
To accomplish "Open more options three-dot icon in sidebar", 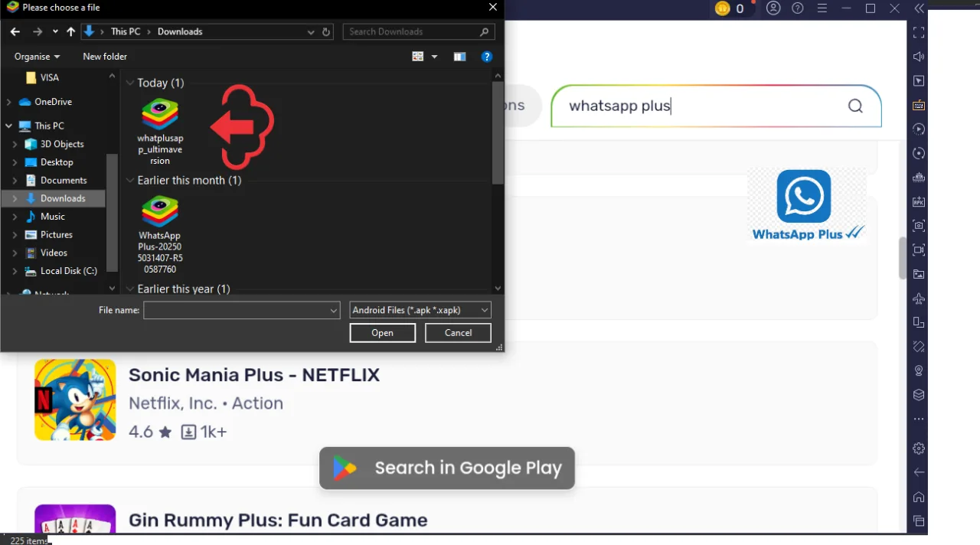I will (x=919, y=419).
